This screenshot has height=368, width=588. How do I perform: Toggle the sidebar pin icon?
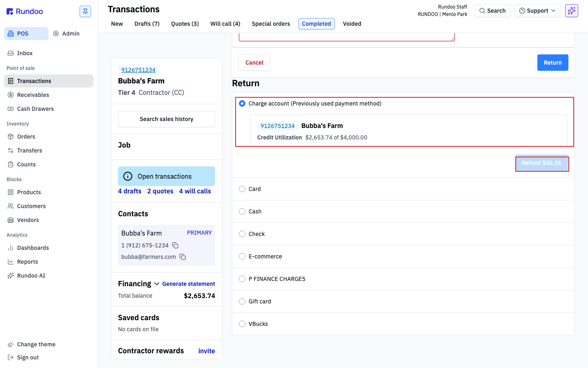(x=85, y=11)
